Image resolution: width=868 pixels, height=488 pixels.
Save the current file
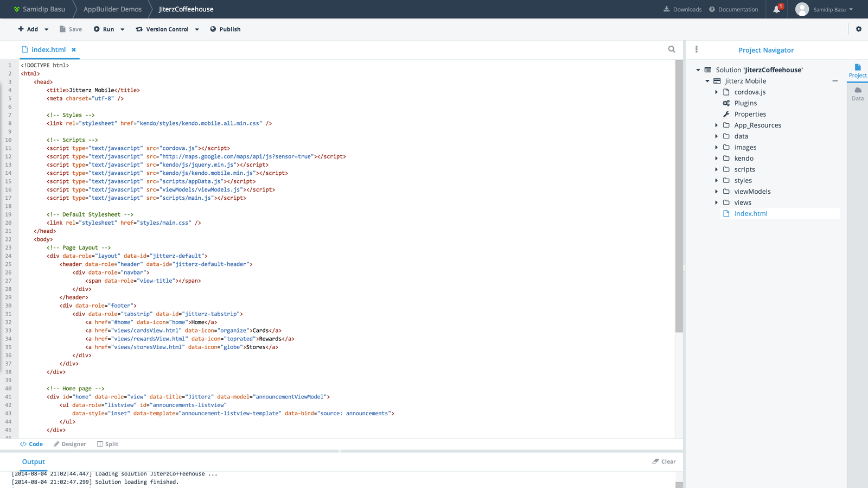click(71, 29)
